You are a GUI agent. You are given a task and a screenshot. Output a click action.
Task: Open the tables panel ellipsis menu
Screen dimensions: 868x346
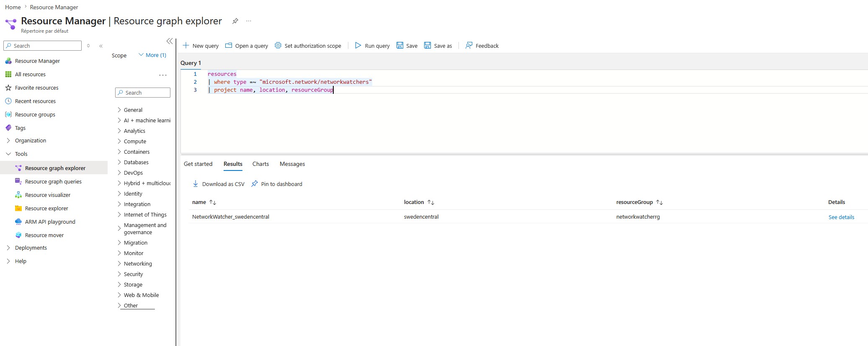pyautogui.click(x=163, y=75)
